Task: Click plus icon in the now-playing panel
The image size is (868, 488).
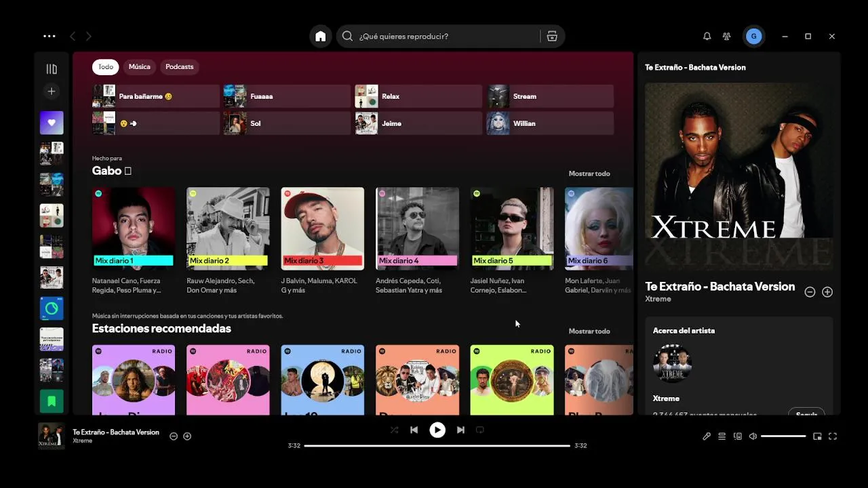Action: pyautogui.click(x=827, y=292)
